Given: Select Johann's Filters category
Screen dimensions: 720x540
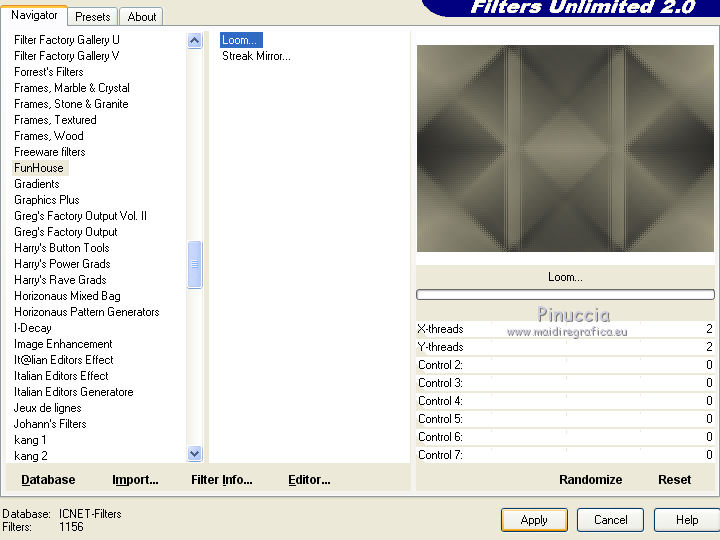Looking at the screenshot, I should coord(50,424).
